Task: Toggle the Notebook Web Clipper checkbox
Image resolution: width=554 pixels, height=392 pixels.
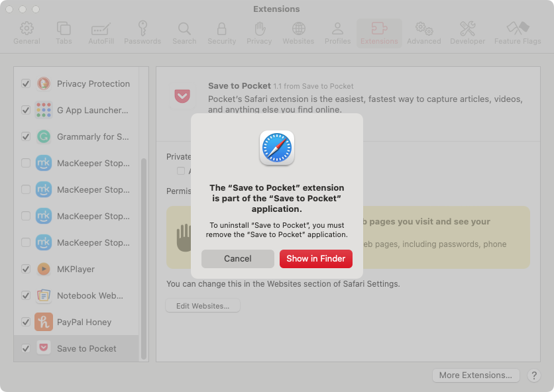Action: (26, 295)
